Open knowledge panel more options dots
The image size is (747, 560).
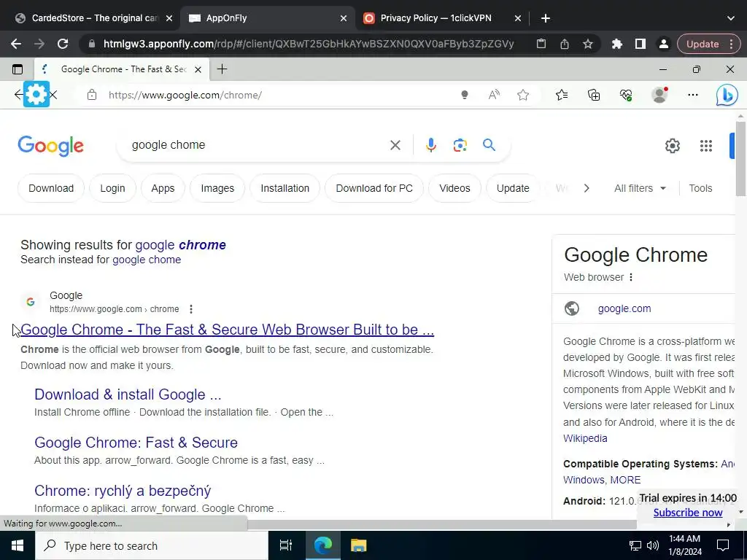[631, 277]
